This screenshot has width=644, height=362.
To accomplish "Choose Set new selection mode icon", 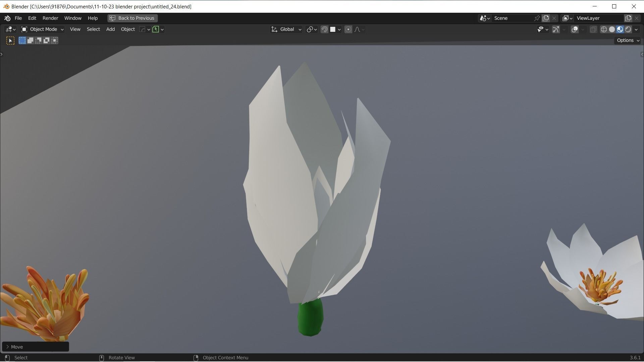I will 22,41.
